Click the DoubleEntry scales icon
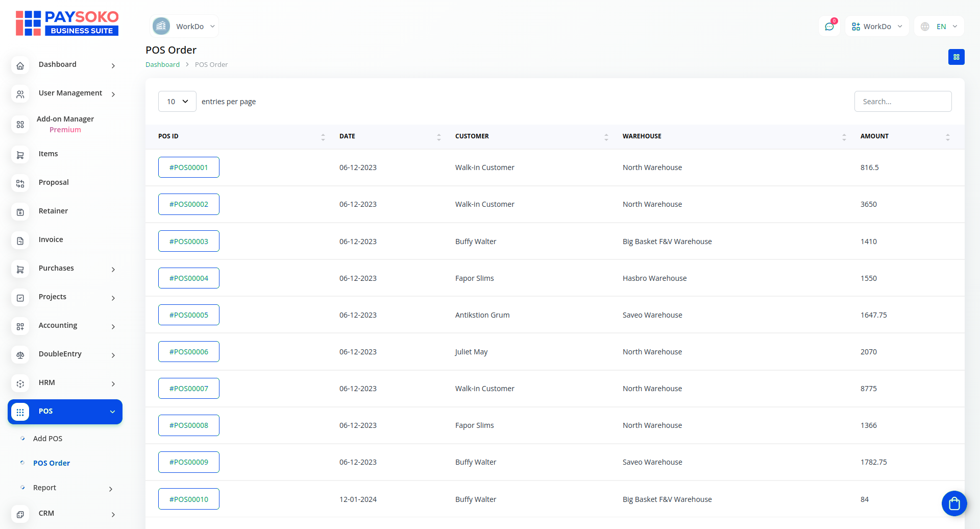 (20, 355)
